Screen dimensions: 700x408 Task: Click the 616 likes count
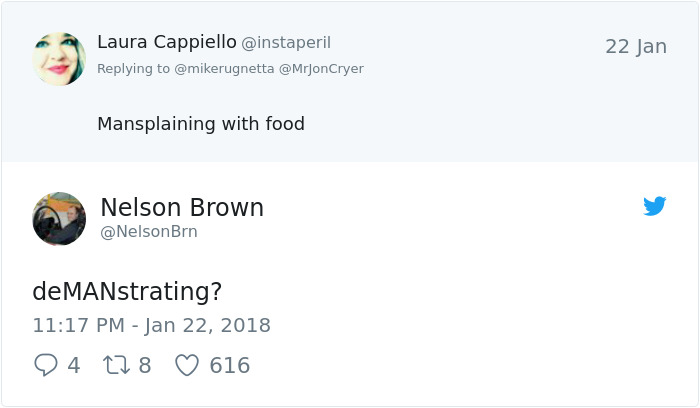[x=229, y=365]
